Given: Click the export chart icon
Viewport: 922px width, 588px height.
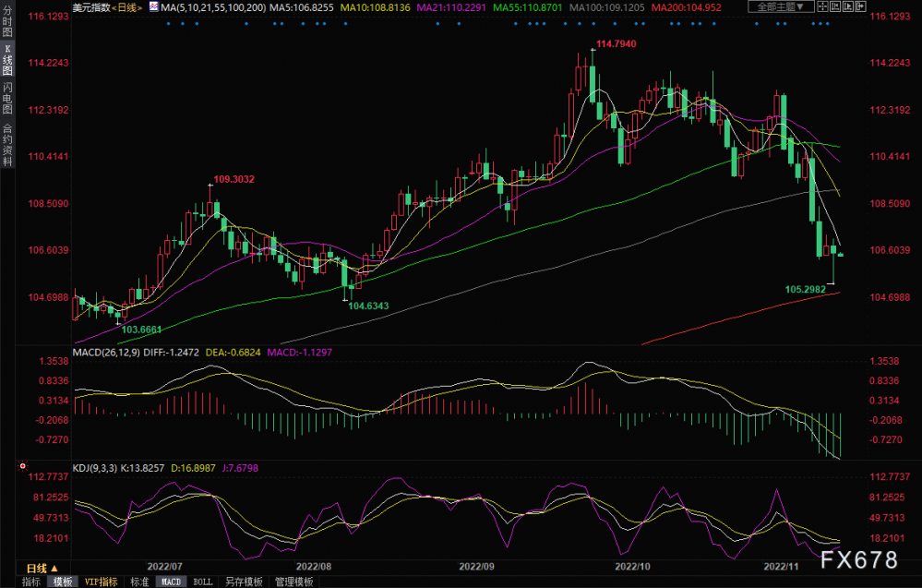Looking at the screenshot, I should pyautogui.click(x=860, y=6).
